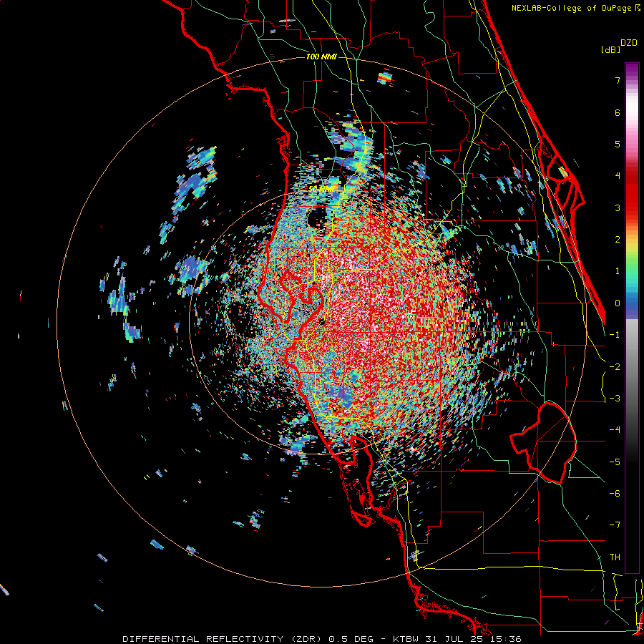644x644 pixels.
Task: Click the color bar at value 7
Action: tap(632, 80)
